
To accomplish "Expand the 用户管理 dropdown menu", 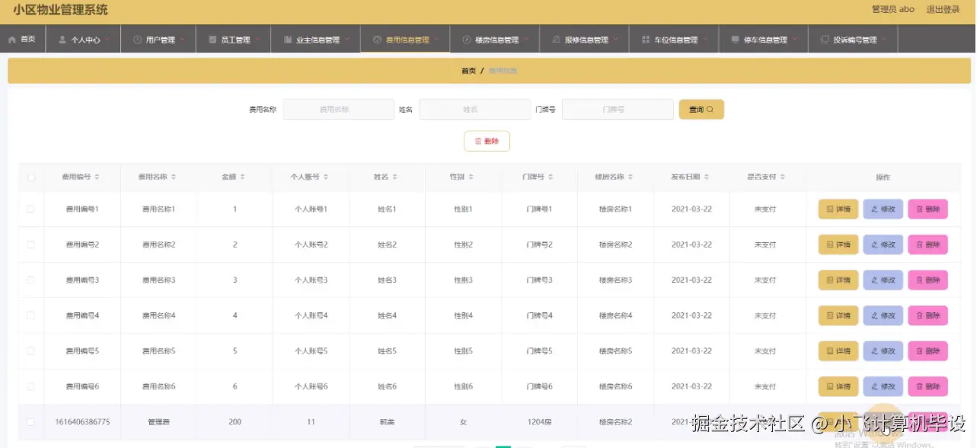I will (x=158, y=40).
